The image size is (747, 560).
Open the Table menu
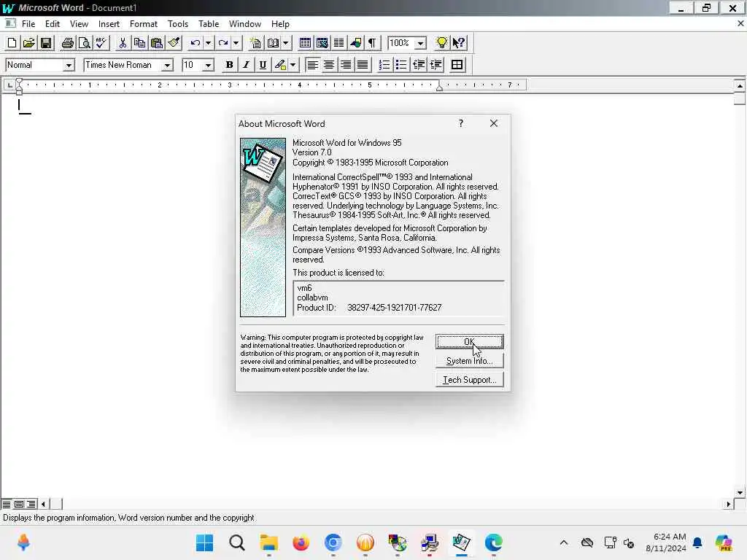tap(209, 24)
